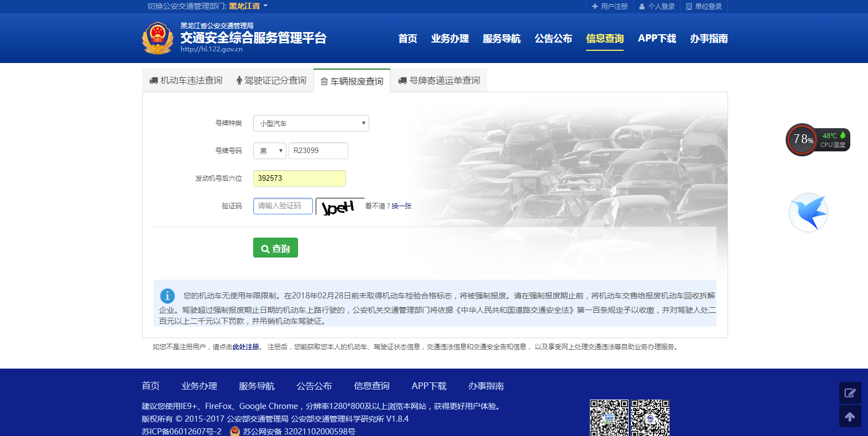Click the back-to-top arrow button
868x436 pixels.
point(850,417)
